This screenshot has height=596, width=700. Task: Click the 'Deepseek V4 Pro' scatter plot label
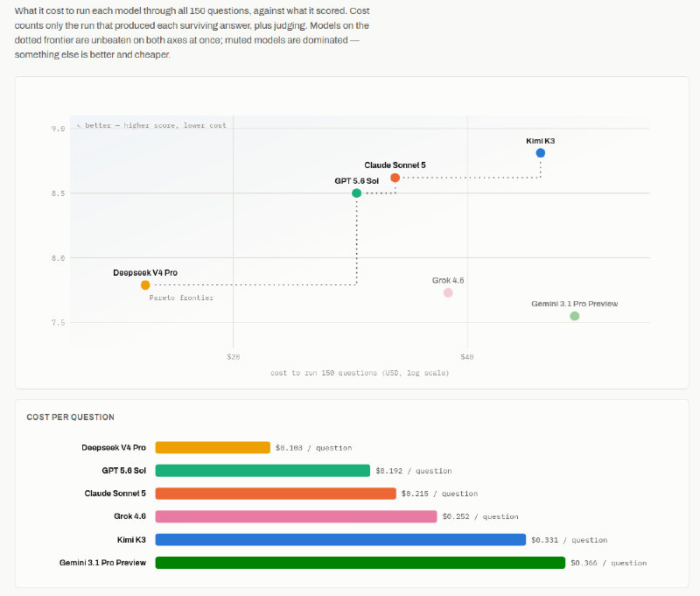145,272
